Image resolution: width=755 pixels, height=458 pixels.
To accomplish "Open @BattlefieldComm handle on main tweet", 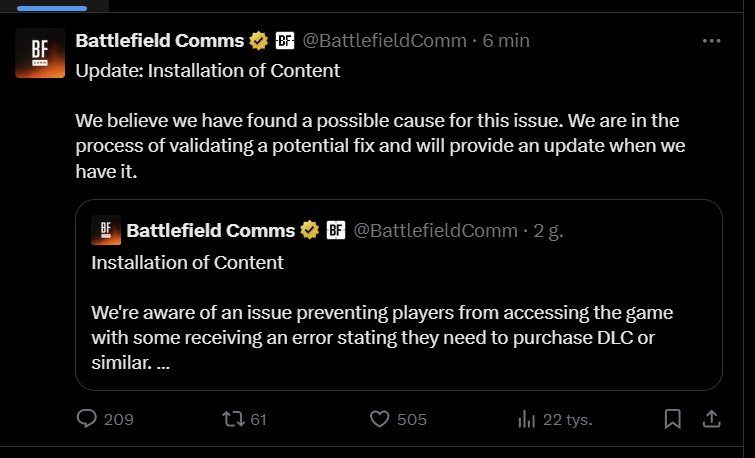I will coord(384,41).
